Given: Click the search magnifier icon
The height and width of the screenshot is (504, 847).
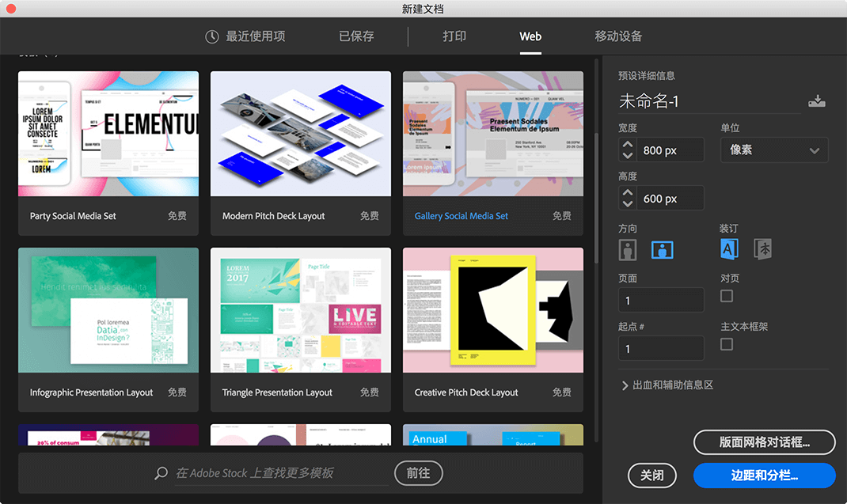Looking at the screenshot, I should click(161, 473).
